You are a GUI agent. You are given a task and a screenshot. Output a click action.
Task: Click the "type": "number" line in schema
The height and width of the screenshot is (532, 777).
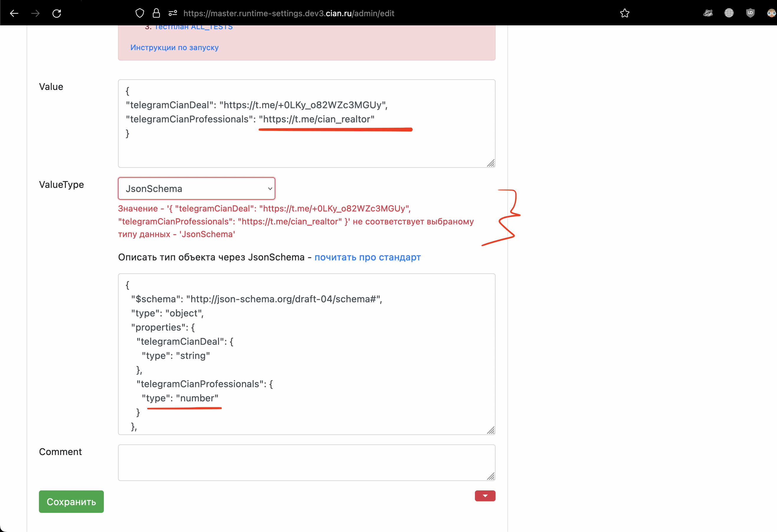click(180, 398)
